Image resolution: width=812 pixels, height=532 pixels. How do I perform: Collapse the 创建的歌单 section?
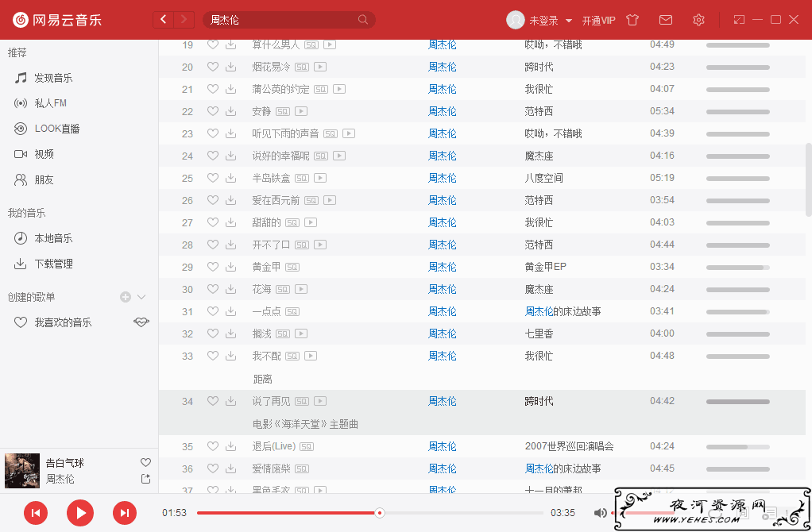[141, 297]
